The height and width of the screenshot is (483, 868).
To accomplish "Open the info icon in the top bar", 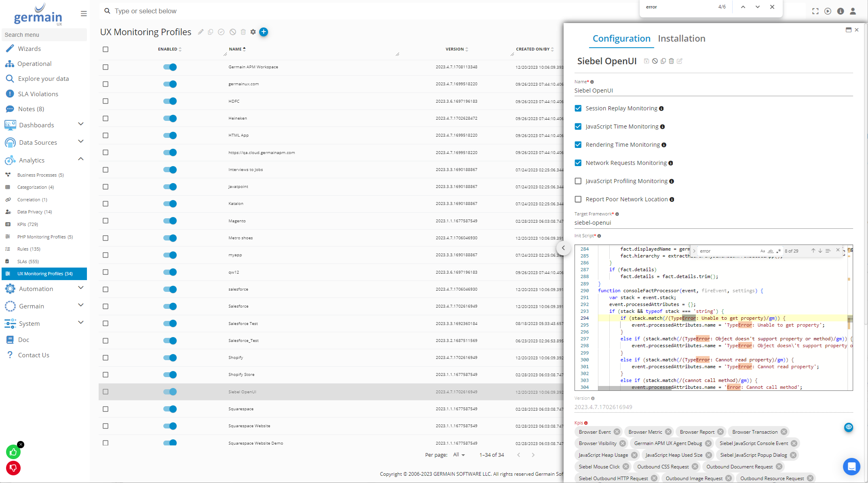I will click(841, 11).
